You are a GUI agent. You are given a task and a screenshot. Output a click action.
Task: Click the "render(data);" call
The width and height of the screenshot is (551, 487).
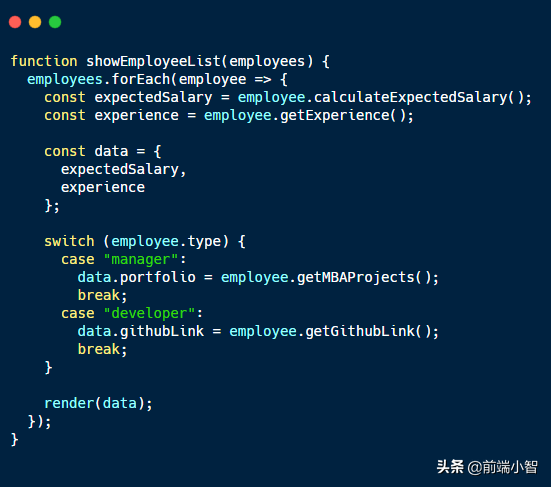click(x=98, y=403)
